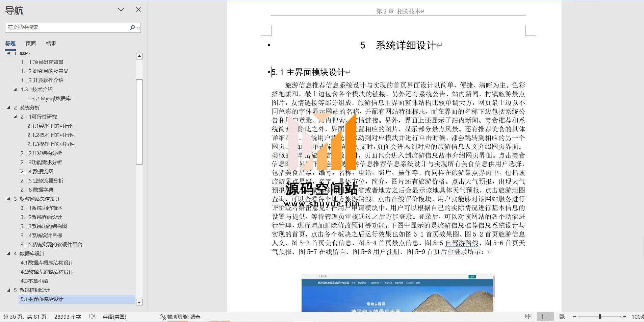644x322 pixels.
Task: Go to heading 1.3.2 Mysql数据库
Action: tap(49, 98)
